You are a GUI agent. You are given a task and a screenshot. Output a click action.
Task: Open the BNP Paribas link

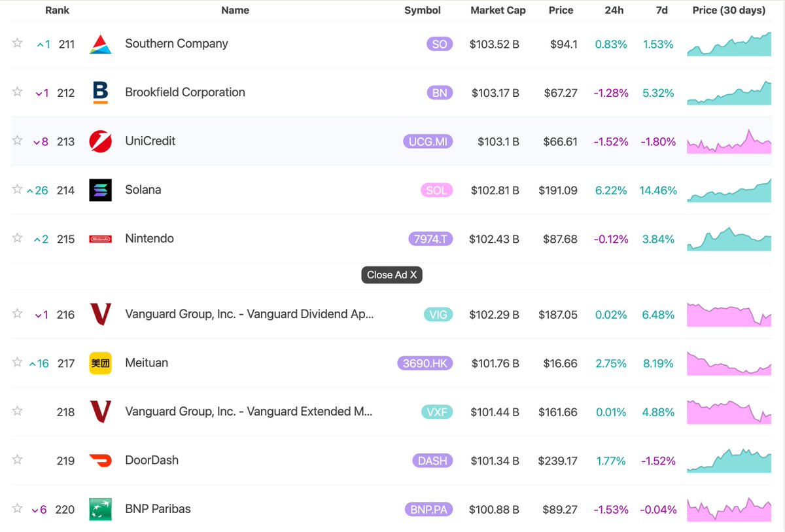158,509
